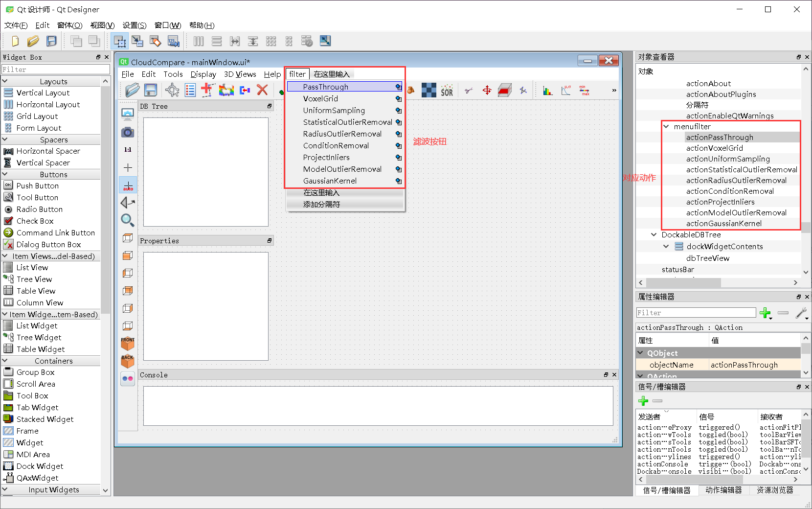Close the Console dock in the form
The width and height of the screenshot is (812, 509).
point(614,375)
